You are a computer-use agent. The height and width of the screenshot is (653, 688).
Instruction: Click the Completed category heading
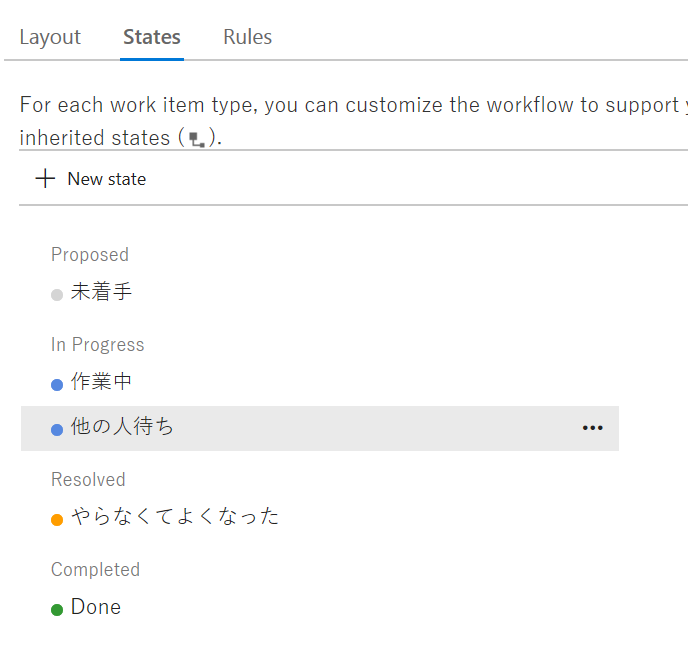click(x=96, y=570)
